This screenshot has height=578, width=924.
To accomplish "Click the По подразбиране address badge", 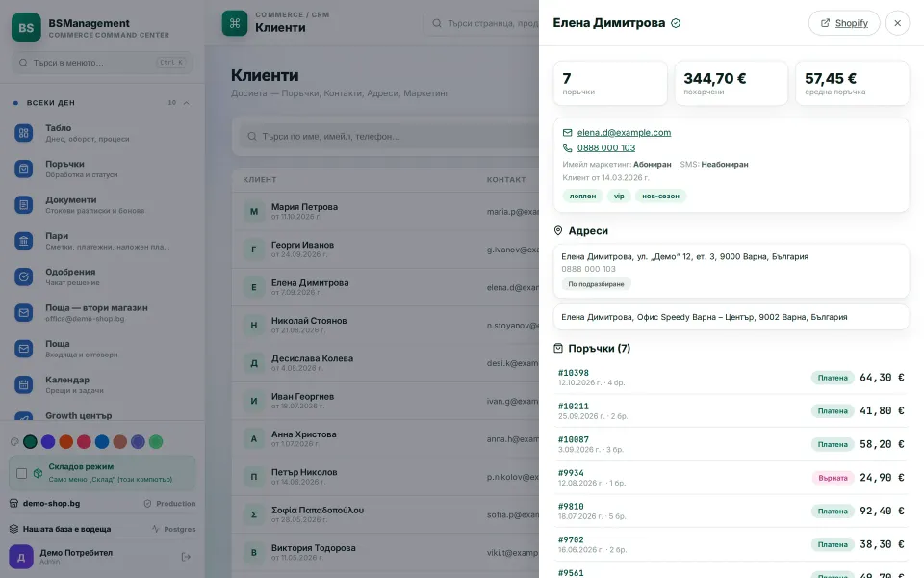I will point(596,284).
